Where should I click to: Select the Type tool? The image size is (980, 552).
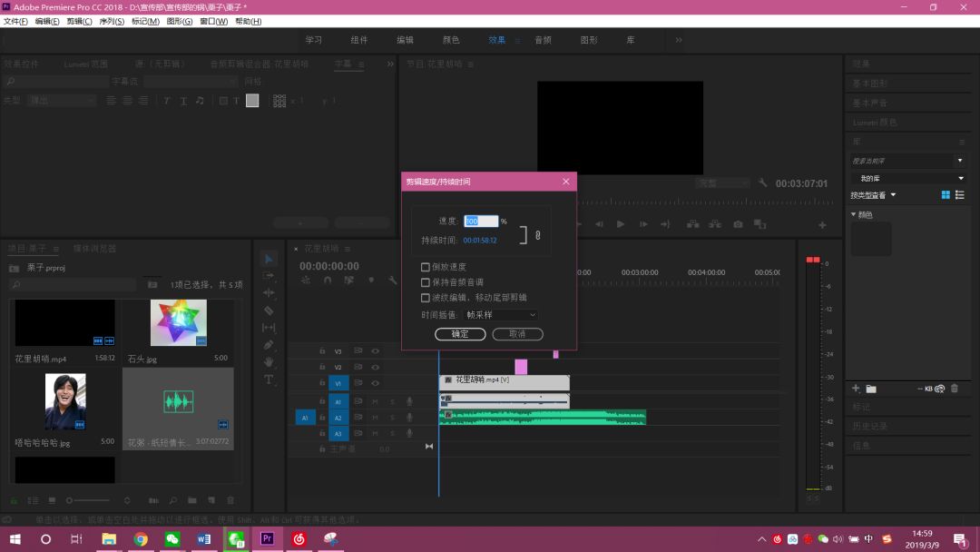[269, 379]
